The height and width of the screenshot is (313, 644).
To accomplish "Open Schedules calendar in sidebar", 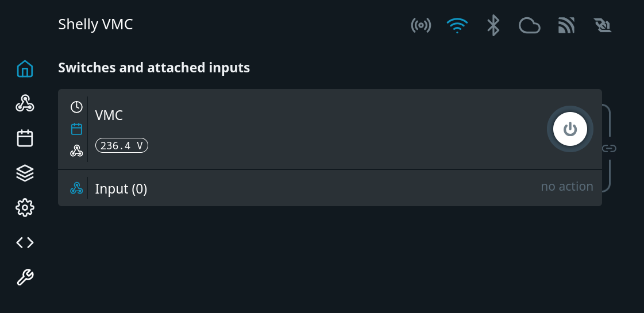I will [25, 138].
